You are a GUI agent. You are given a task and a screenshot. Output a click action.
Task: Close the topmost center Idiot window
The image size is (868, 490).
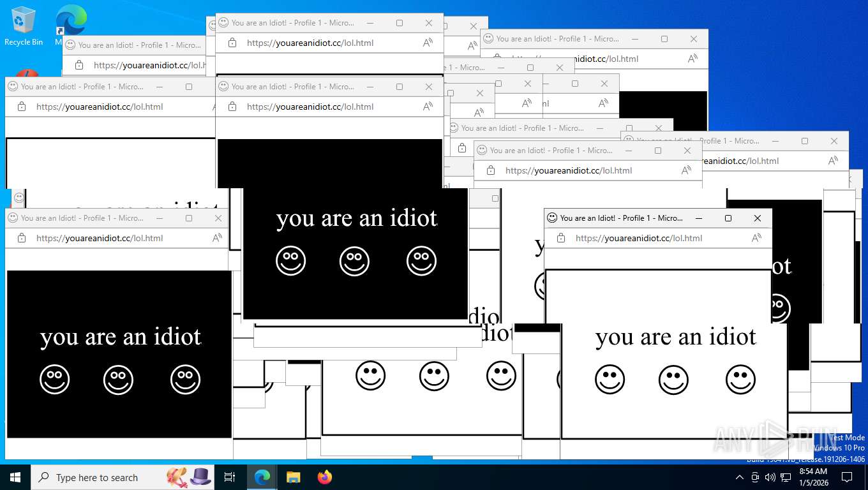429,23
